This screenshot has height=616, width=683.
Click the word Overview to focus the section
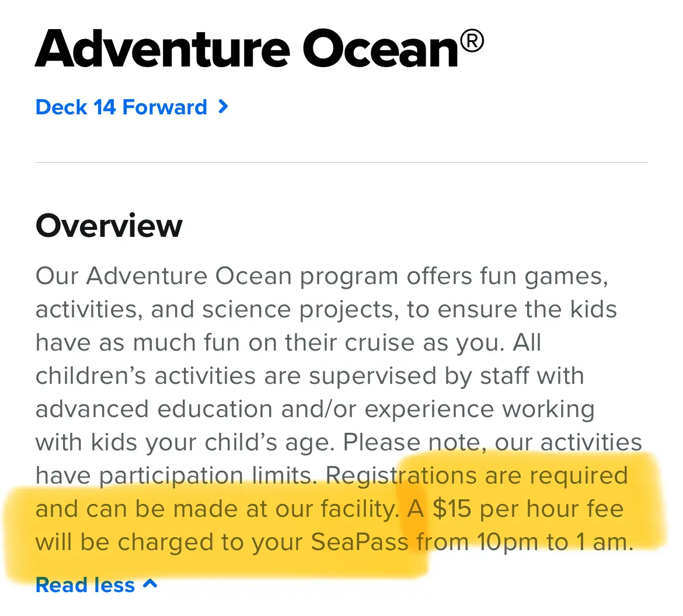pos(109,226)
